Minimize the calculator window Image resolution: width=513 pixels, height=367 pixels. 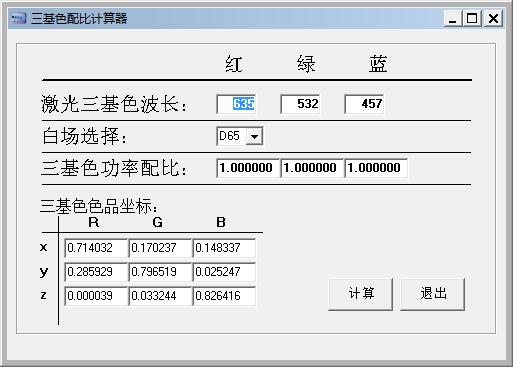point(452,18)
